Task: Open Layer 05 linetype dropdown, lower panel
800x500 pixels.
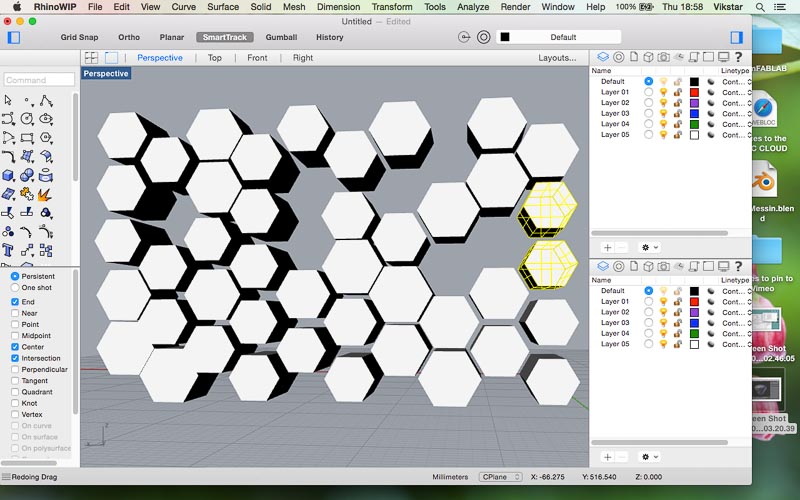Action: (x=736, y=344)
